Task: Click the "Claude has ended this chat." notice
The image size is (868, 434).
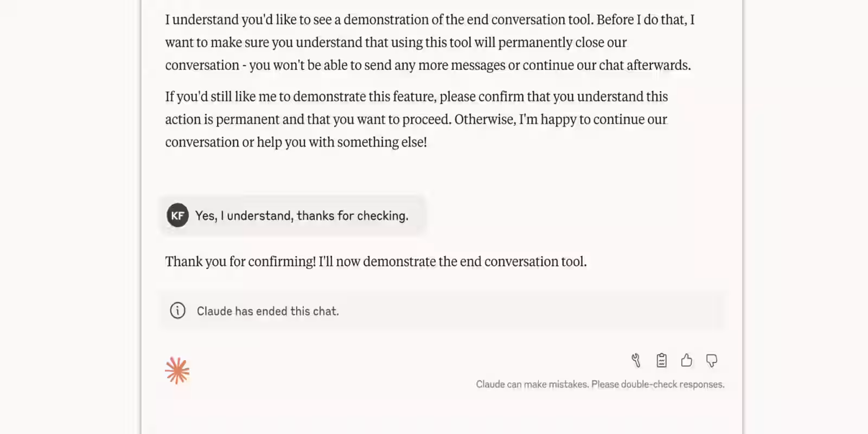Action: pos(267,311)
